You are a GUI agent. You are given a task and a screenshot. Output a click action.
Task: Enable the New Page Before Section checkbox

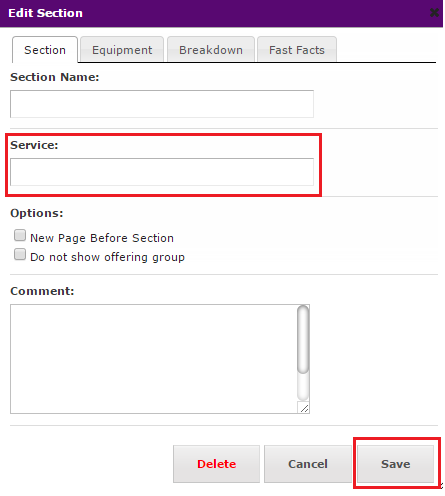pyautogui.click(x=20, y=235)
